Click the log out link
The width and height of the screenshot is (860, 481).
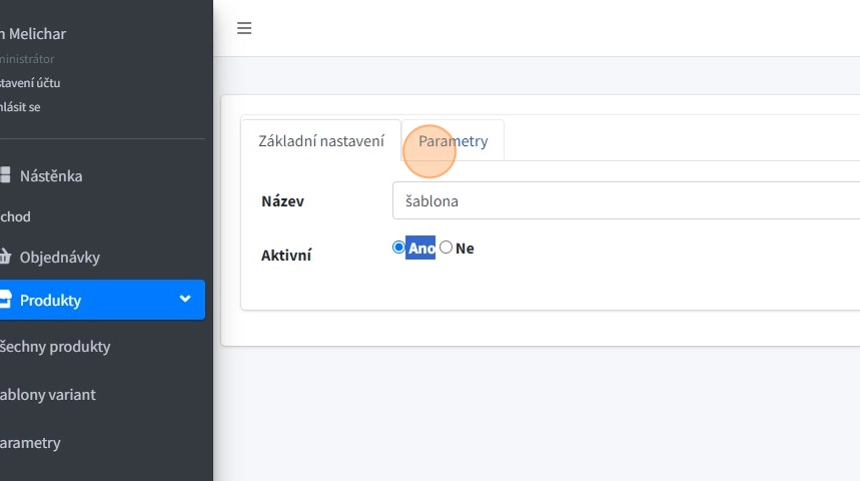20,107
